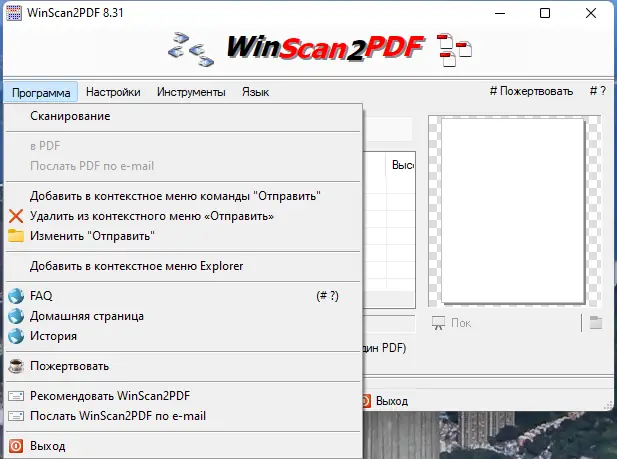
Task: Select Послать WinScan2PDF по e-mail
Action: click(x=183, y=416)
